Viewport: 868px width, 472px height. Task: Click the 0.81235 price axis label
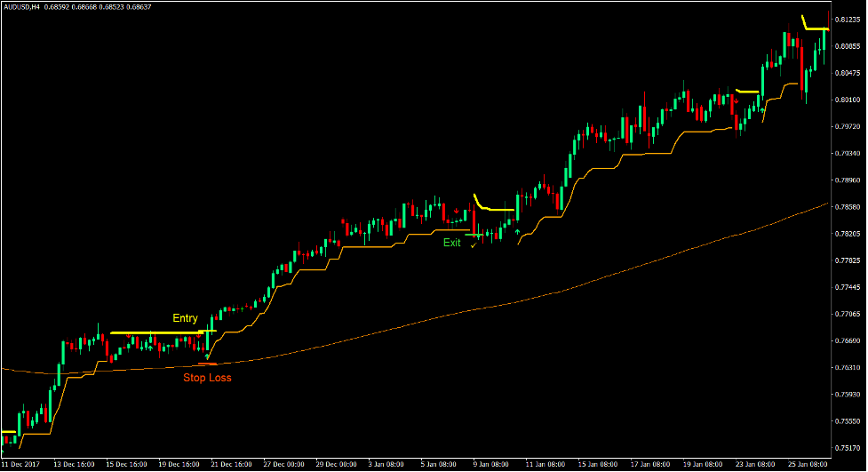tap(848, 20)
